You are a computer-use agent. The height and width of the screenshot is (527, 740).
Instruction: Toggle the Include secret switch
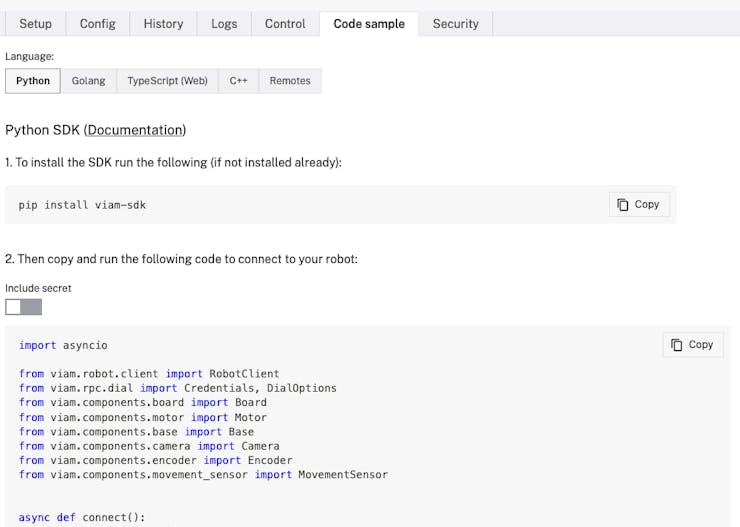point(24,307)
